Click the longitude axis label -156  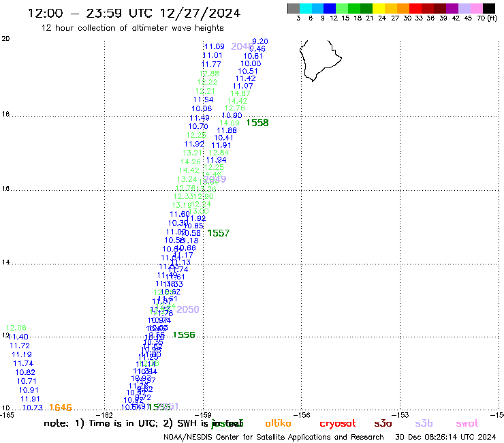(x=302, y=415)
